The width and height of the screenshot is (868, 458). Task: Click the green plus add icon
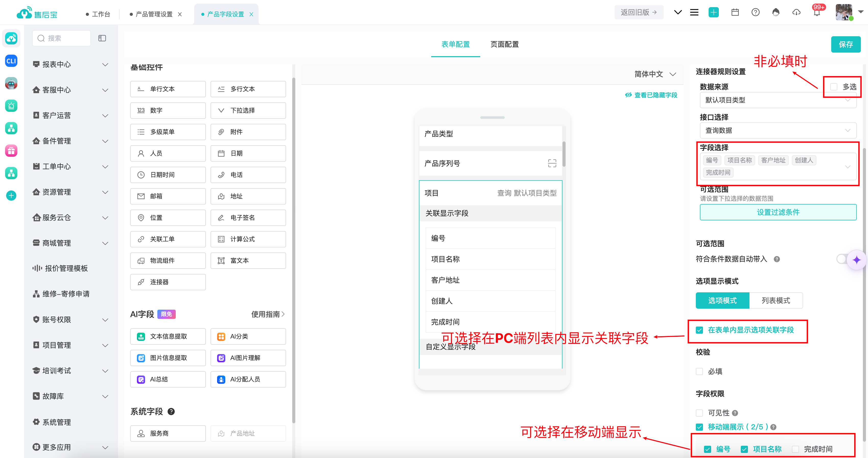coord(714,13)
